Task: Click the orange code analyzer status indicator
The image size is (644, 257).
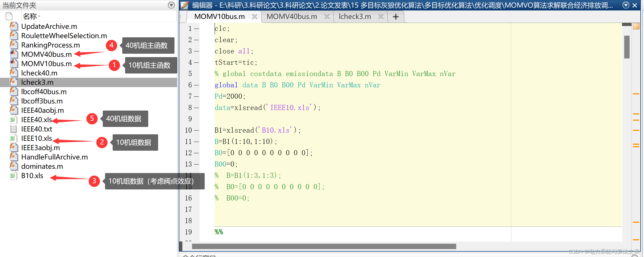Action: [636, 26]
